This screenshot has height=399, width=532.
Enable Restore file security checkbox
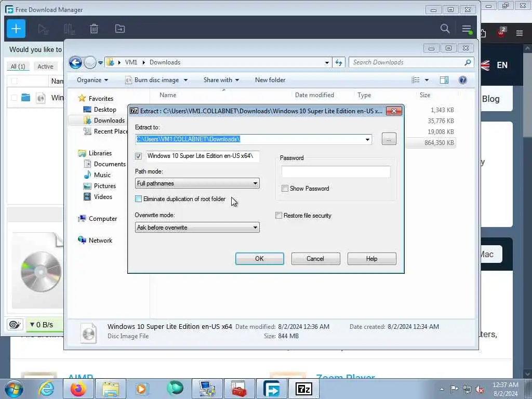point(278,216)
